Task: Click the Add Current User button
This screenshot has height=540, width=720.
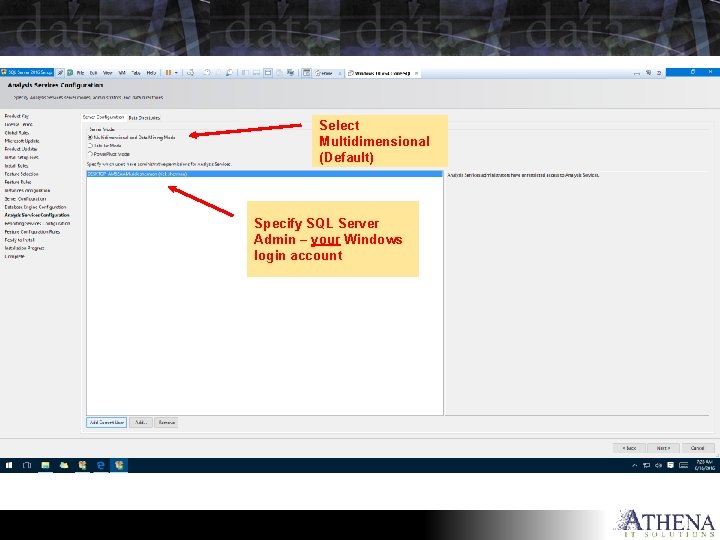Action: [x=107, y=422]
